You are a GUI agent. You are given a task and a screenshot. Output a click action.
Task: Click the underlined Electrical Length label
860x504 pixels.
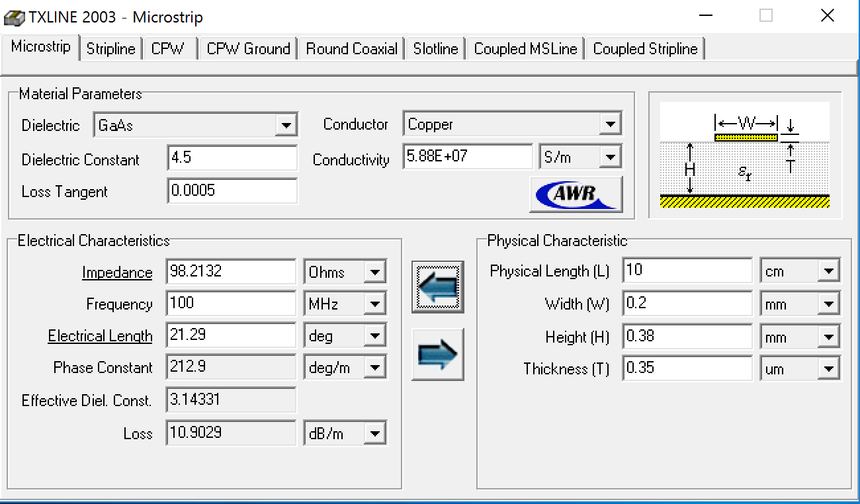(x=100, y=336)
